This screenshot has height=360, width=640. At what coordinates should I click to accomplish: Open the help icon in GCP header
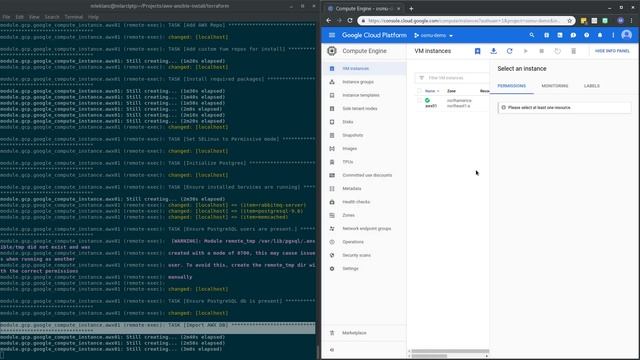click(587, 36)
